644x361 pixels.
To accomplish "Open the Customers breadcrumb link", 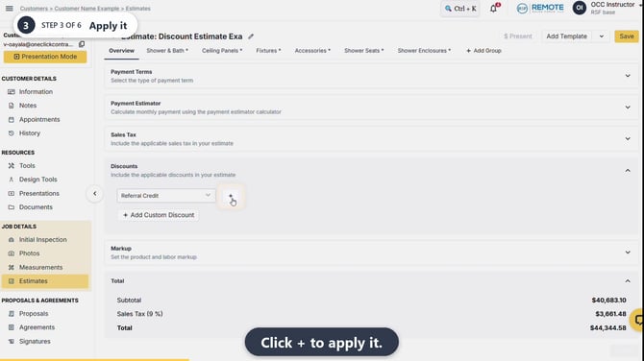I will point(34,9).
